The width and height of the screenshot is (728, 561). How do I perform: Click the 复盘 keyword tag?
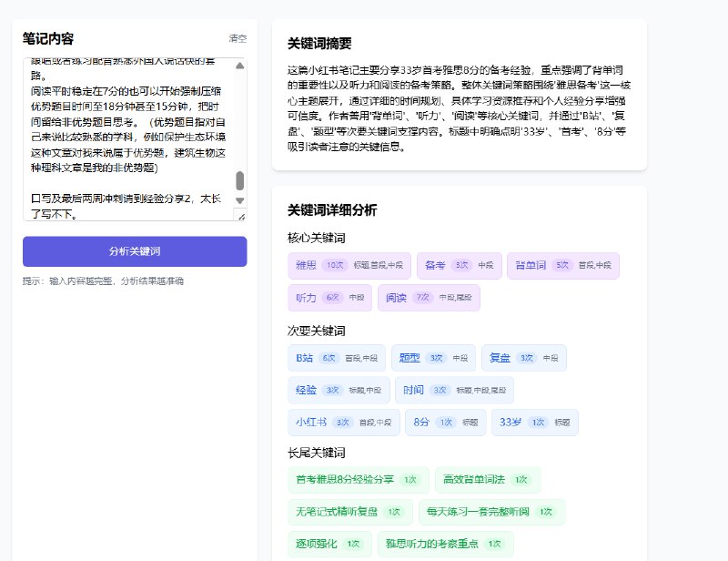524,358
